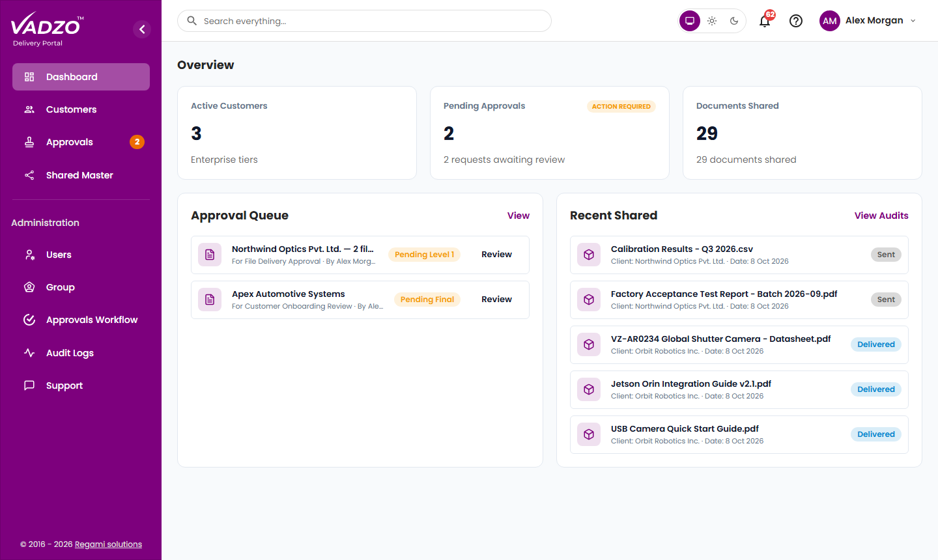Switch to the light theme sun icon
938x560 pixels.
(712, 21)
